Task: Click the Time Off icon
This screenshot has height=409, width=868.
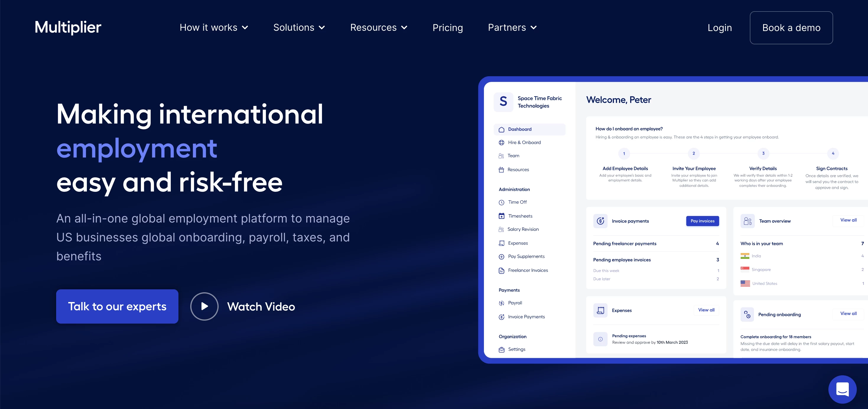Action: pos(501,202)
